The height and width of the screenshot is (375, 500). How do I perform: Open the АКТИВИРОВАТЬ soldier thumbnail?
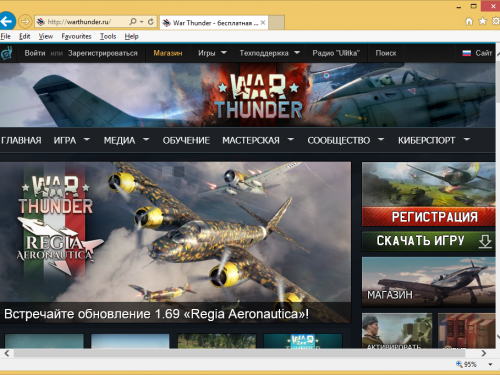coord(397,331)
